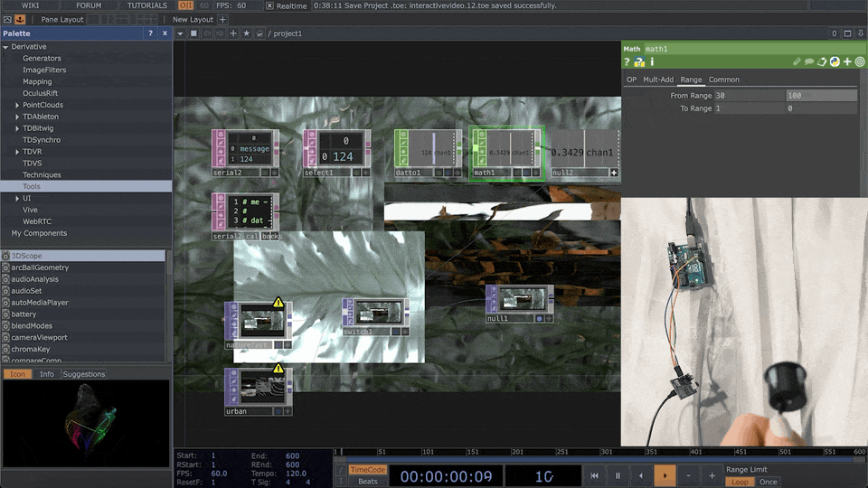Toggle the Realtime checkbox
868x488 pixels.
[x=270, y=5]
